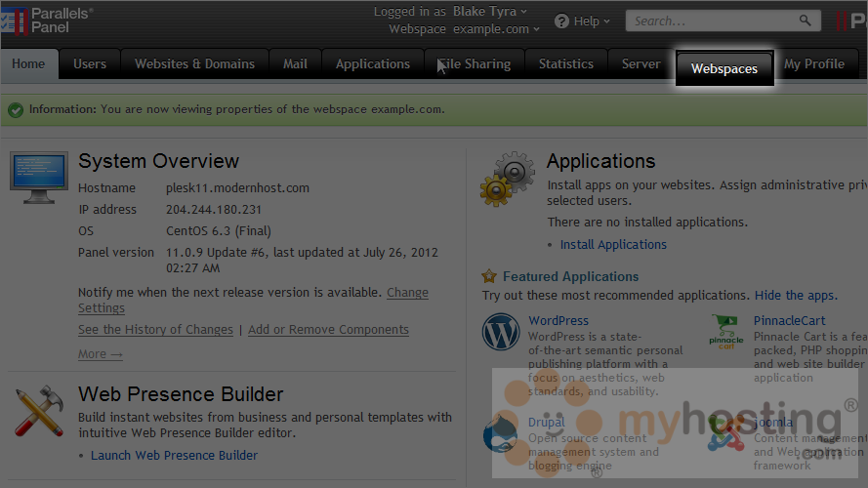The height and width of the screenshot is (488, 868).
Task: Click the CentOS 6.3 (Final) value
Action: pyautogui.click(x=219, y=231)
